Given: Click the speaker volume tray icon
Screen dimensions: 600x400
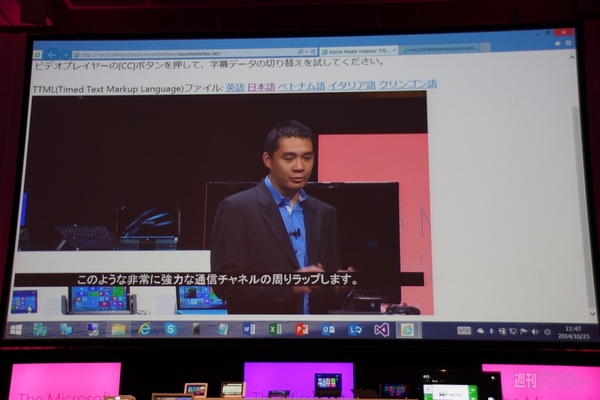Looking at the screenshot, I should coord(535,332).
